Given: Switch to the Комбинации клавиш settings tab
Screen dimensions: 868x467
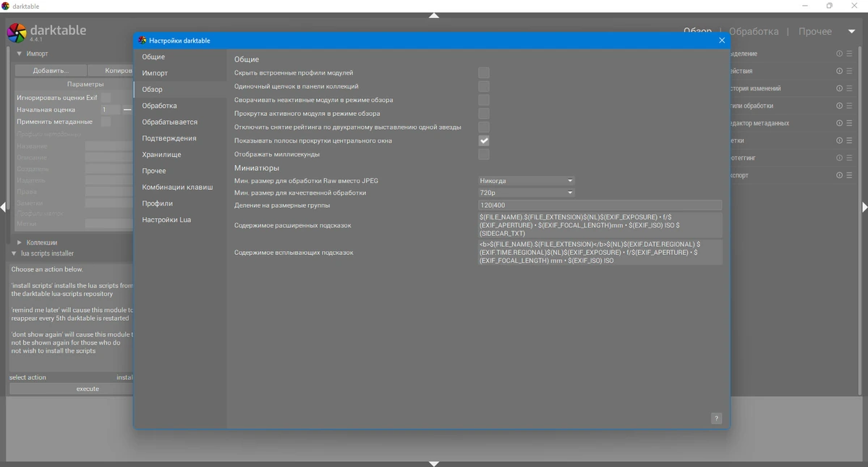Looking at the screenshot, I should tap(177, 187).
